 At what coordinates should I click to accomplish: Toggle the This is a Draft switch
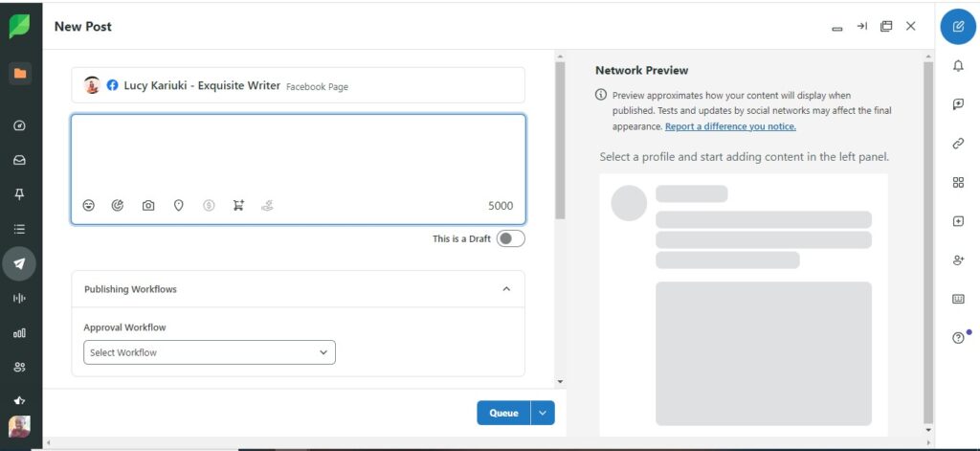[x=510, y=238]
